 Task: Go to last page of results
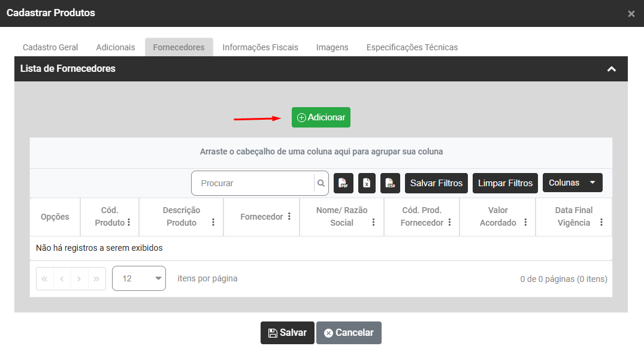96,279
